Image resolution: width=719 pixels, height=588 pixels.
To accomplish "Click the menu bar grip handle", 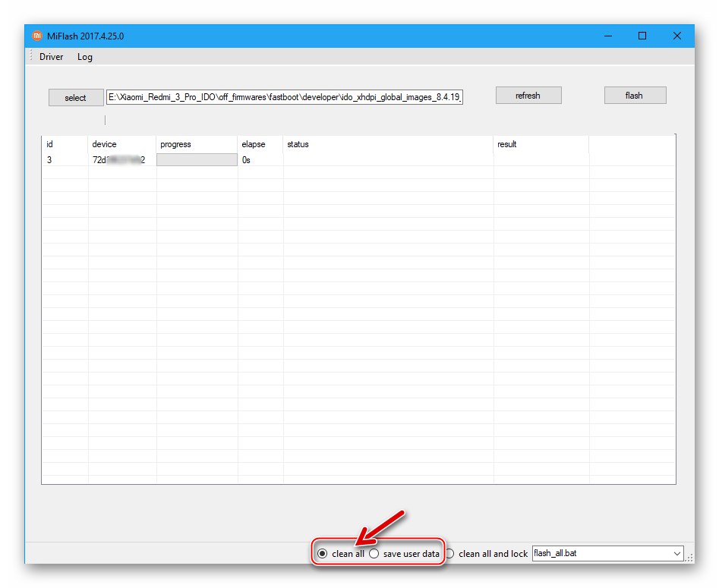I will pos(31,55).
